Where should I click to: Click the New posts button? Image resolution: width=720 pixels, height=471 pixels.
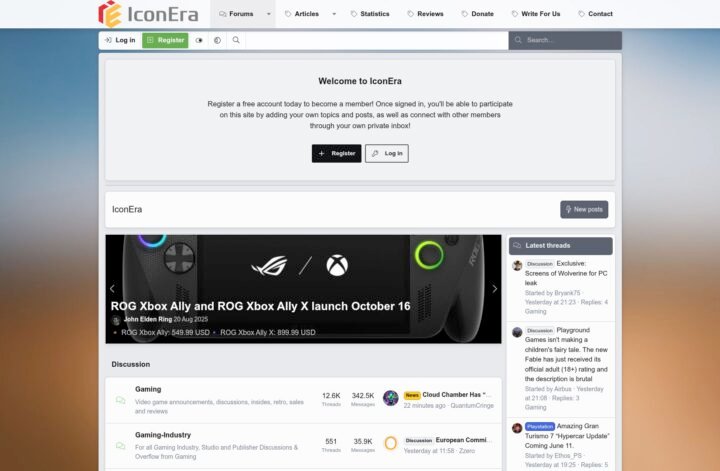pos(584,209)
